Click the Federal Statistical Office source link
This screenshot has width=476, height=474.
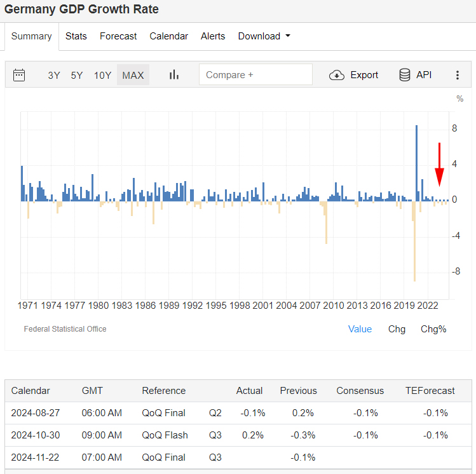pos(65,329)
